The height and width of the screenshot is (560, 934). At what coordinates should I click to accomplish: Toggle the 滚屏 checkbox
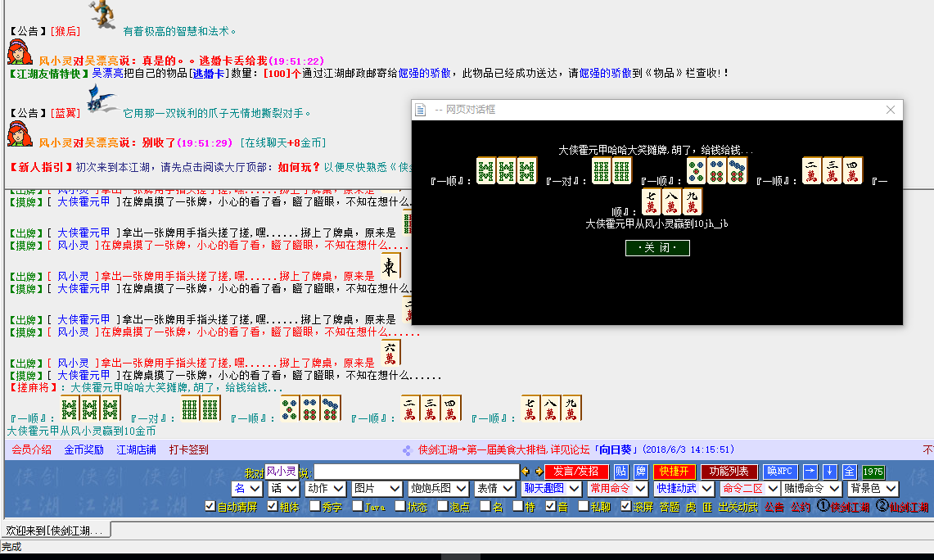[x=626, y=506]
